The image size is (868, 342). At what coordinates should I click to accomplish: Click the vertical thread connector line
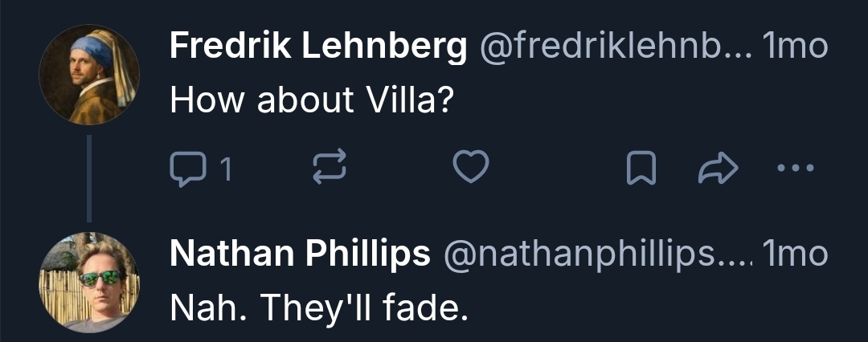pyautogui.click(x=88, y=178)
